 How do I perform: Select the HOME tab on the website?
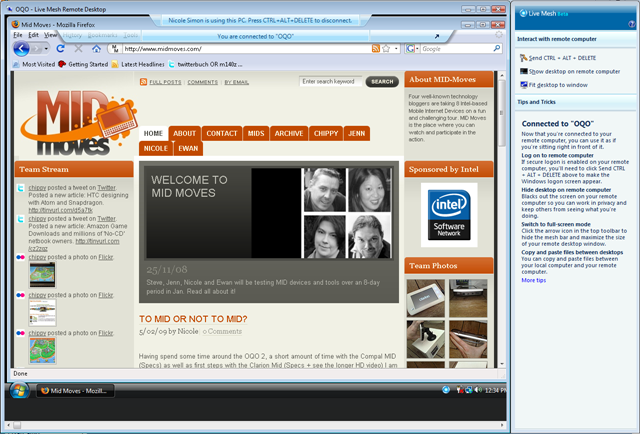pyautogui.click(x=153, y=134)
